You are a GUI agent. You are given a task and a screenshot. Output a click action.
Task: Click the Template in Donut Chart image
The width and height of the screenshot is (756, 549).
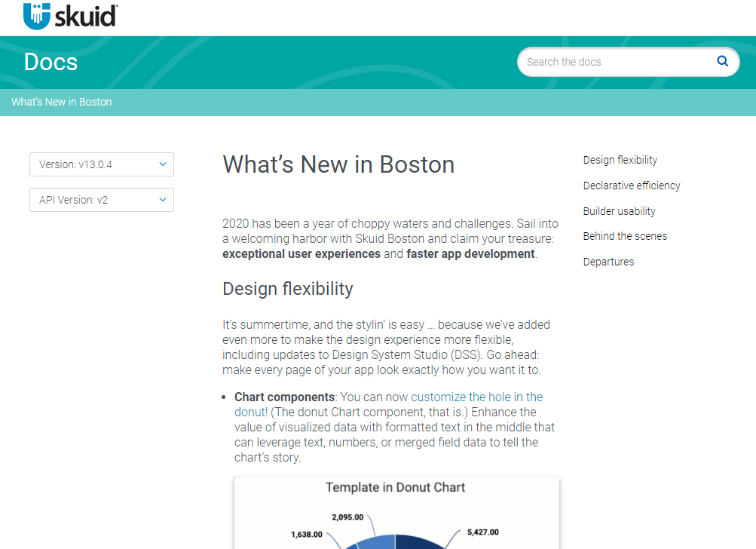pos(396,513)
